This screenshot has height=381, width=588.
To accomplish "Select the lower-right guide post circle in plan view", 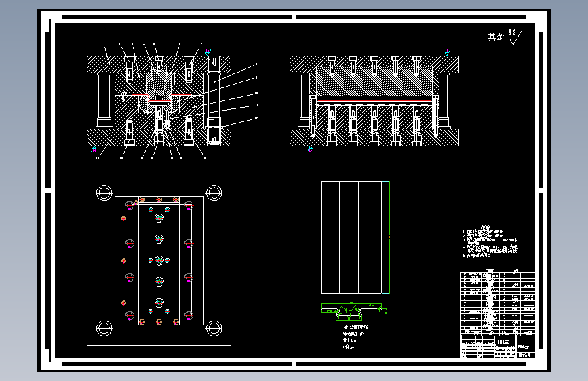I will point(214,329).
